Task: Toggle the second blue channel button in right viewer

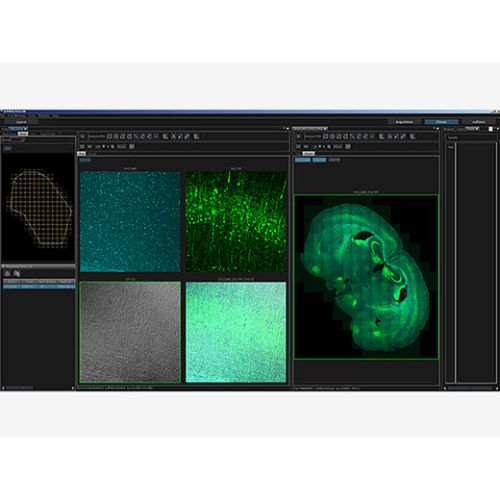Action: (319, 160)
